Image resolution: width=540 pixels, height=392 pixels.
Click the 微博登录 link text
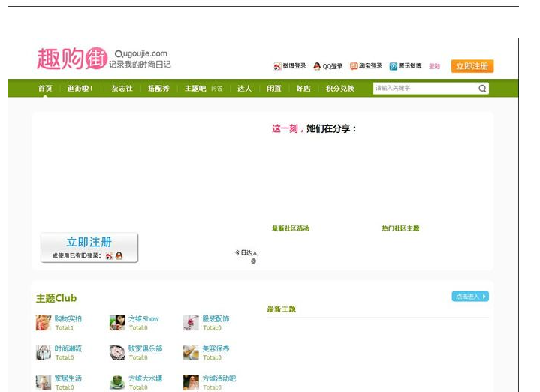294,66
